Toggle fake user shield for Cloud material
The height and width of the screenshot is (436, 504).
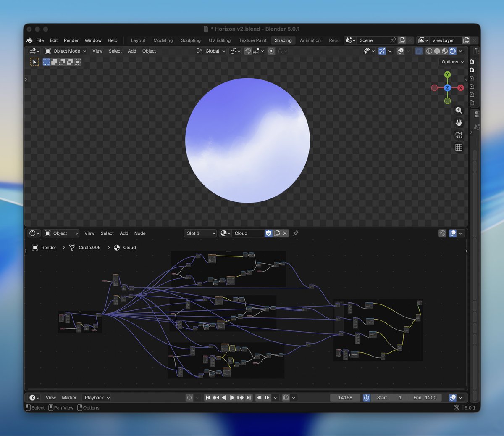pos(268,233)
